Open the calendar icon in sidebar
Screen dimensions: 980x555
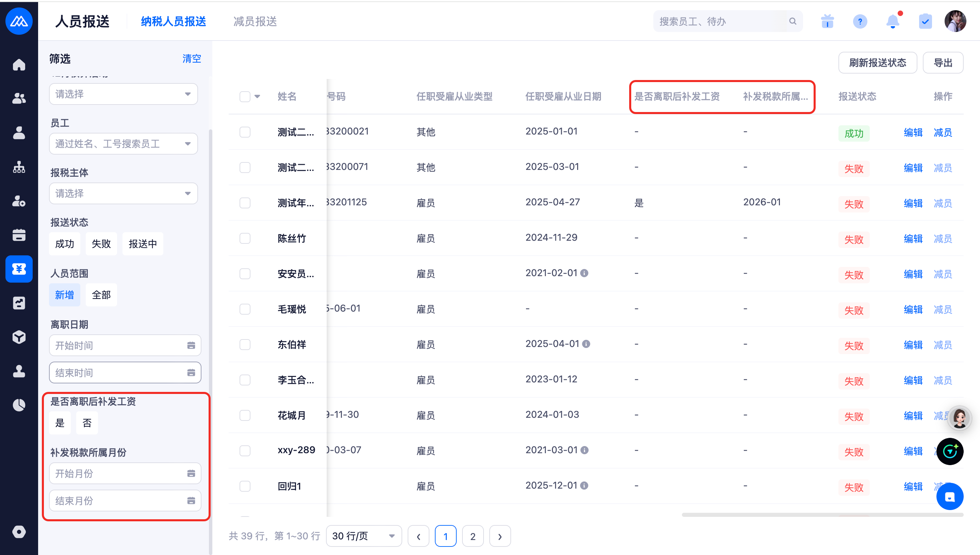click(x=19, y=235)
